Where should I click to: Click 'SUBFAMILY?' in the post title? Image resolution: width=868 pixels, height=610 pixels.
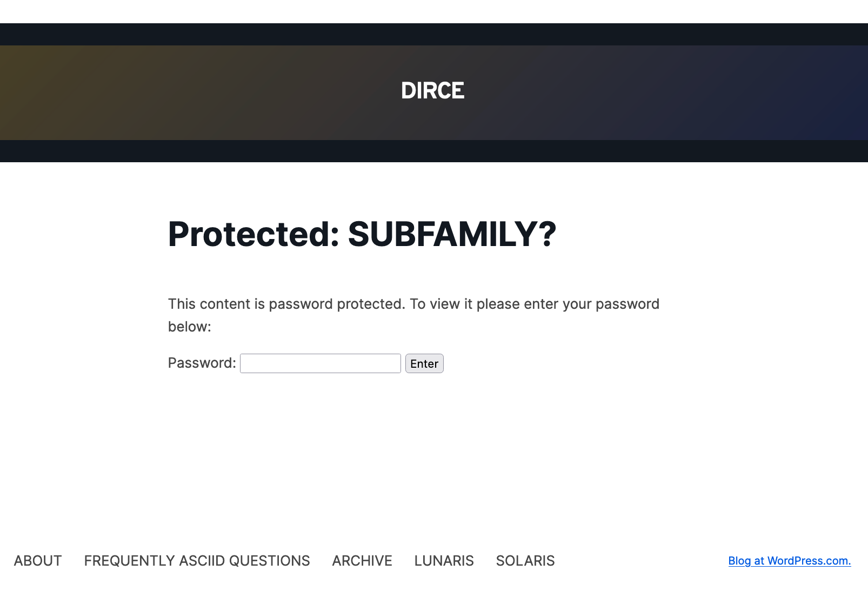452,234
